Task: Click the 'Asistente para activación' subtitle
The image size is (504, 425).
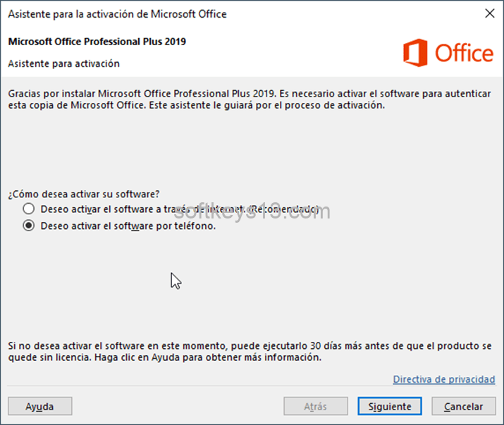Action: pyautogui.click(x=64, y=63)
